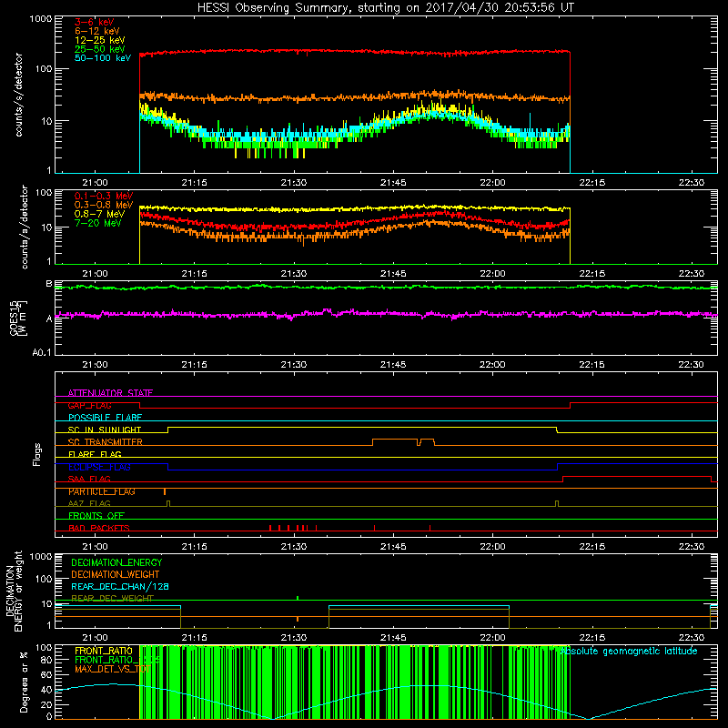Click the A0.1 tick label on GOES panel

point(41,352)
